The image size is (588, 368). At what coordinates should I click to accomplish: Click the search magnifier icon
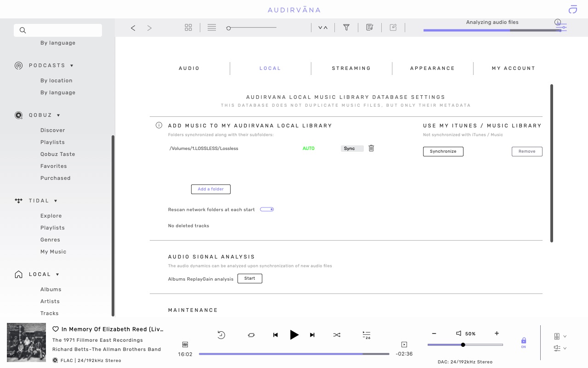click(23, 30)
